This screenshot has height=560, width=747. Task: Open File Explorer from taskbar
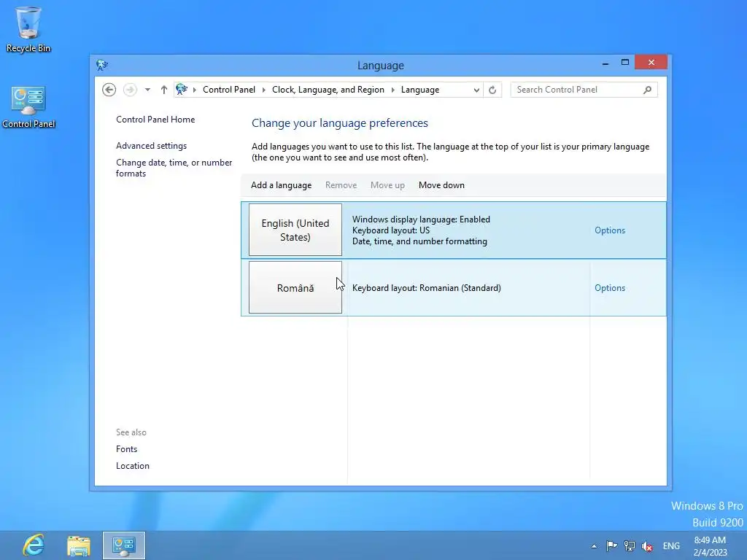[79, 545]
